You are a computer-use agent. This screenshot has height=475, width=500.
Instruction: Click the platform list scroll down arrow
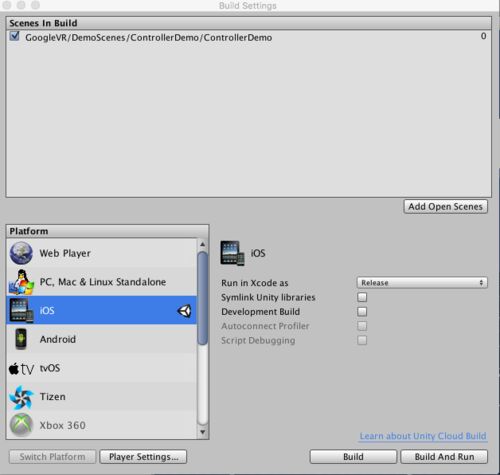point(202,432)
